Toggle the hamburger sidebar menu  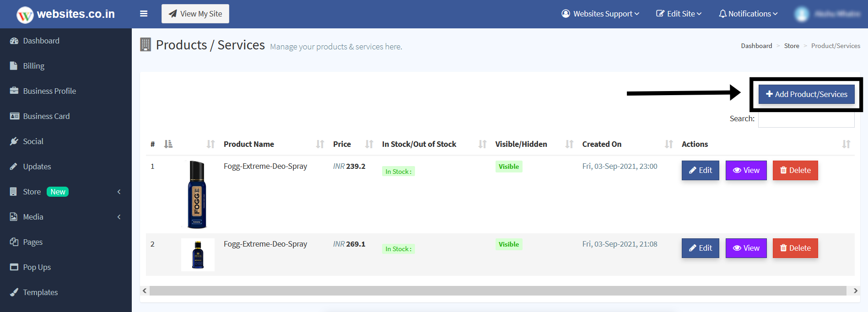click(x=144, y=14)
